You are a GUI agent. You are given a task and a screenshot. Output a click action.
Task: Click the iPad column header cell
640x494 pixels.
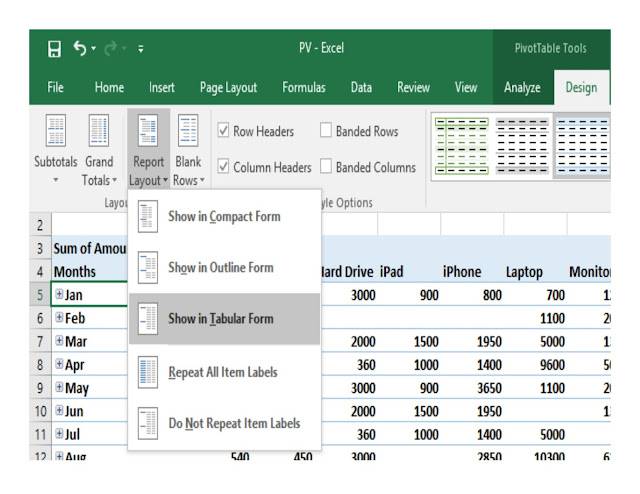point(409,271)
